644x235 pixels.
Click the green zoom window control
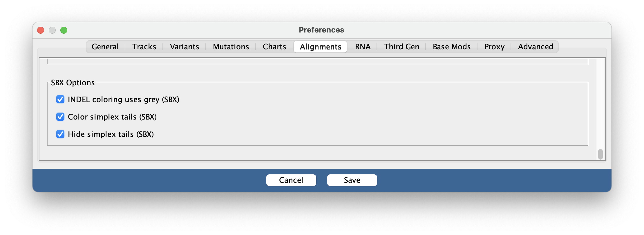(64, 30)
